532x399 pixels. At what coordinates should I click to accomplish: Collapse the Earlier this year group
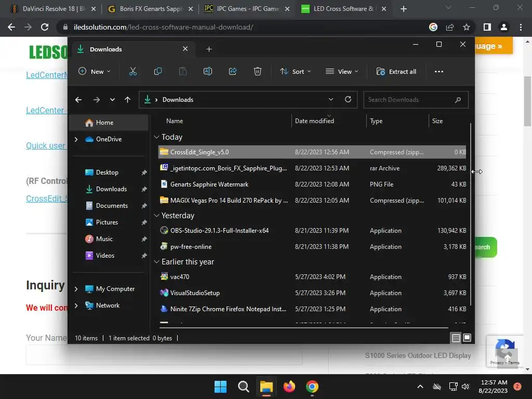[x=156, y=262]
